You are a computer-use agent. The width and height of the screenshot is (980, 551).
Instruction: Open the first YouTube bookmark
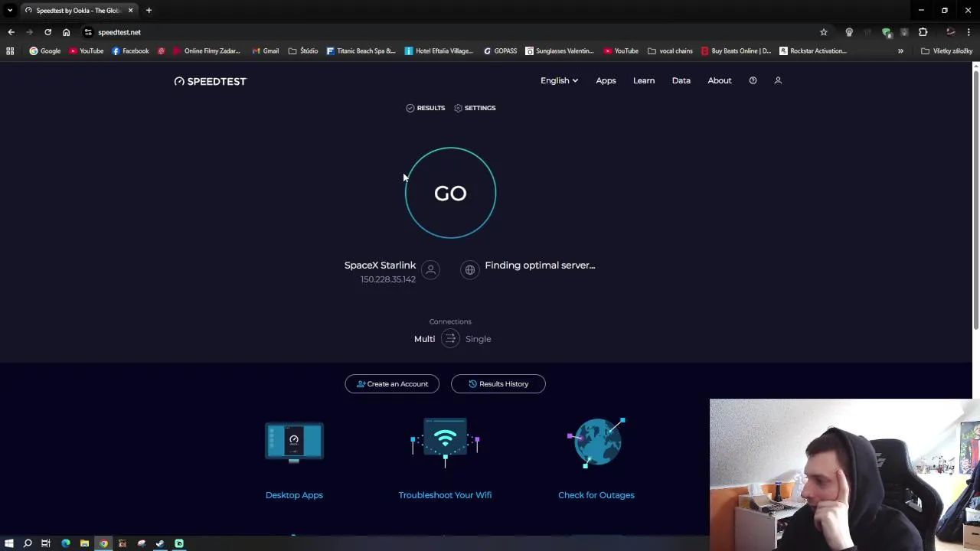87,51
